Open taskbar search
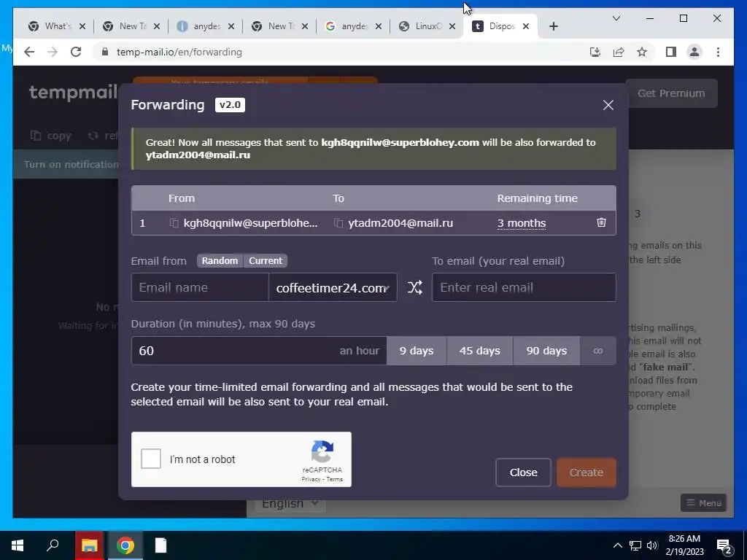Image resolution: width=747 pixels, height=560 pixels. tap(53, 545)
